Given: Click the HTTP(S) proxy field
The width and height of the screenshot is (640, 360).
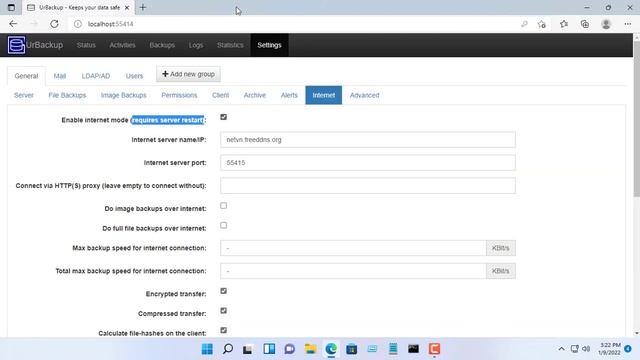Looking at the screenshot, I should (x=368, y=185).
